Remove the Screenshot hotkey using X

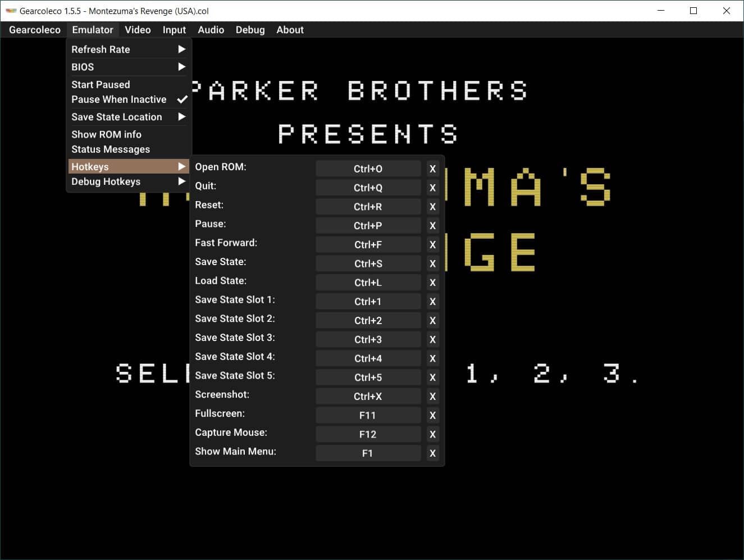[432, 397]
